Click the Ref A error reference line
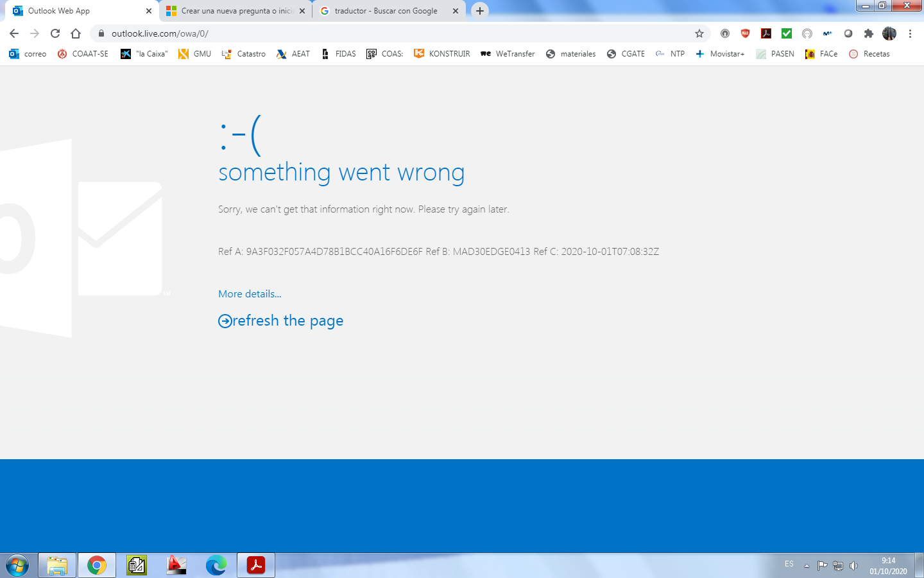 coord(438,252)
